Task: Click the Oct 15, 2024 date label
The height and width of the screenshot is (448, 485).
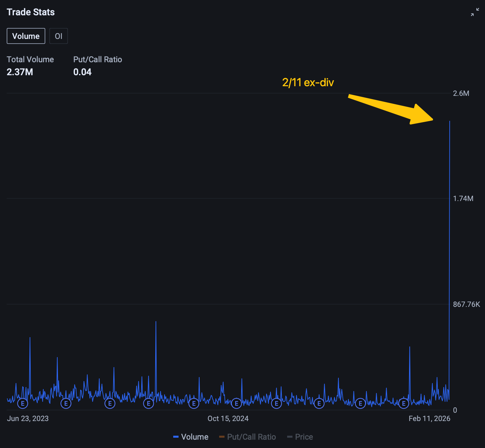Action: tap(228, 418)
